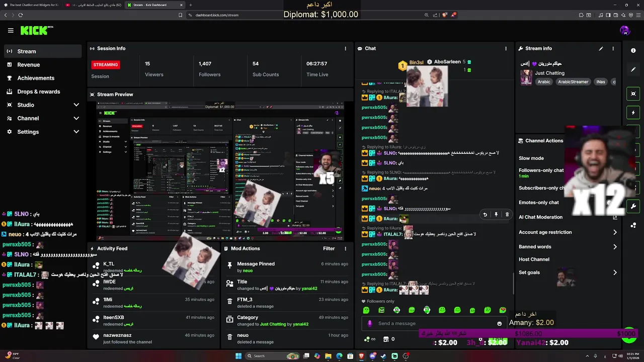Expand the Channel sidebar section

tap(42, 118)
